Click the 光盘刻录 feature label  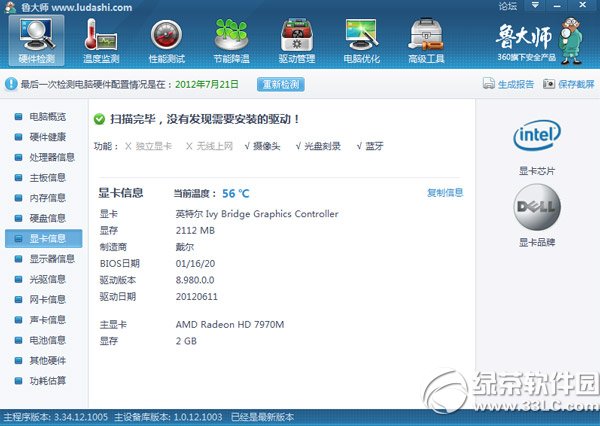pyautogui.click(x=323, y=146)
